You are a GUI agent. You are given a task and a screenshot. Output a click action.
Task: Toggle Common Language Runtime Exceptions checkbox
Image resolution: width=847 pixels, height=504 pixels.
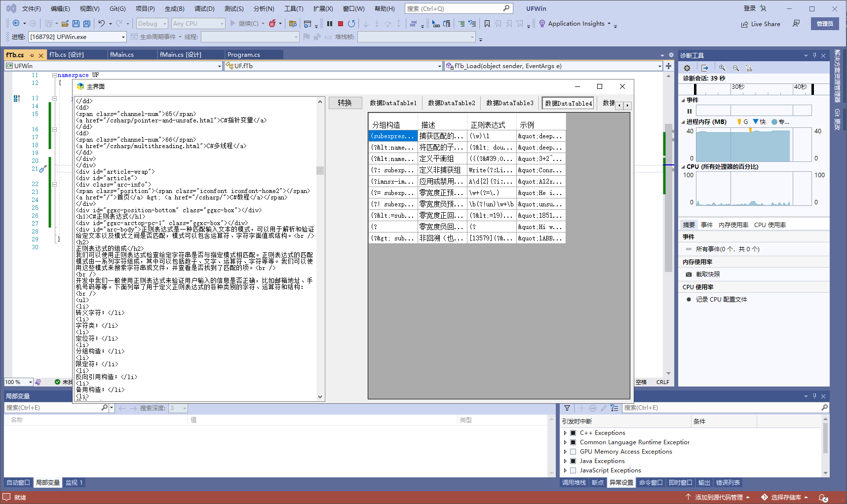[573, 442]
